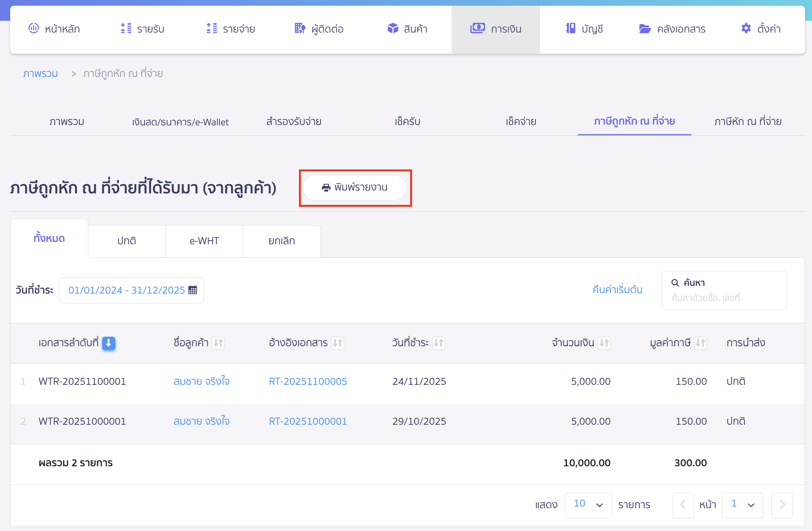
Task: Toggle sort on ชื่อลูกค้า column
Action: point(219,343)
